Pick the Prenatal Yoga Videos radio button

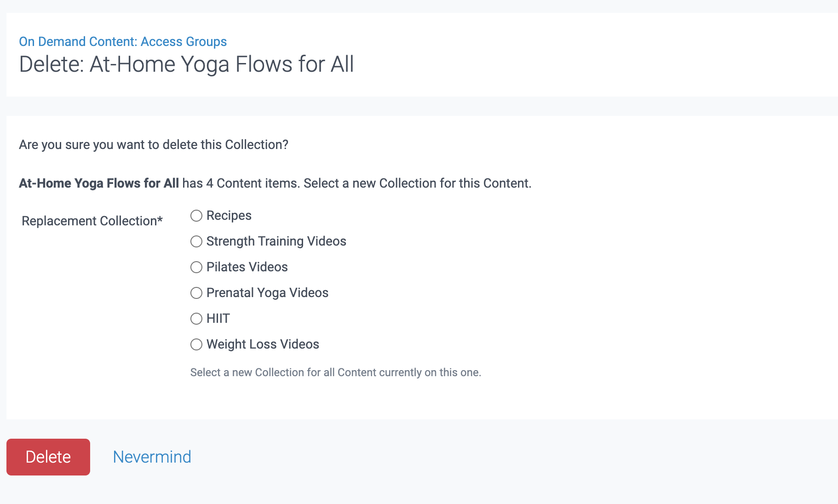(196, 293)
